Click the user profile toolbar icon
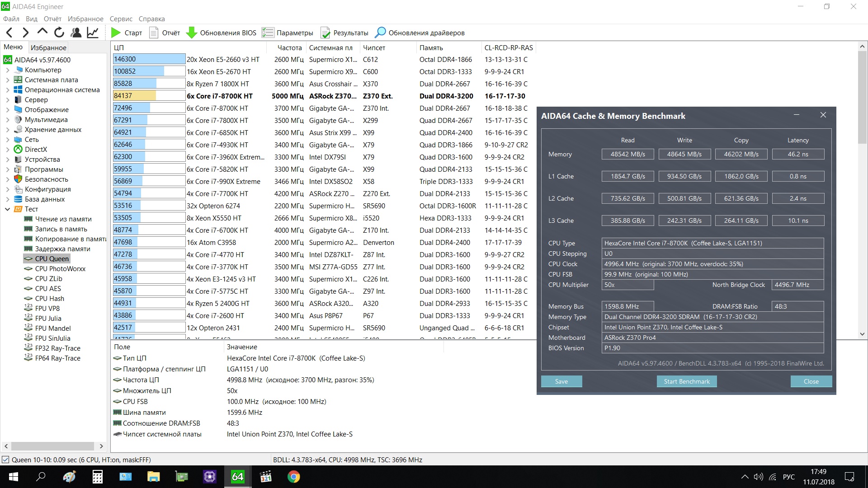This screenshot has height=488, width=868. 76,33
